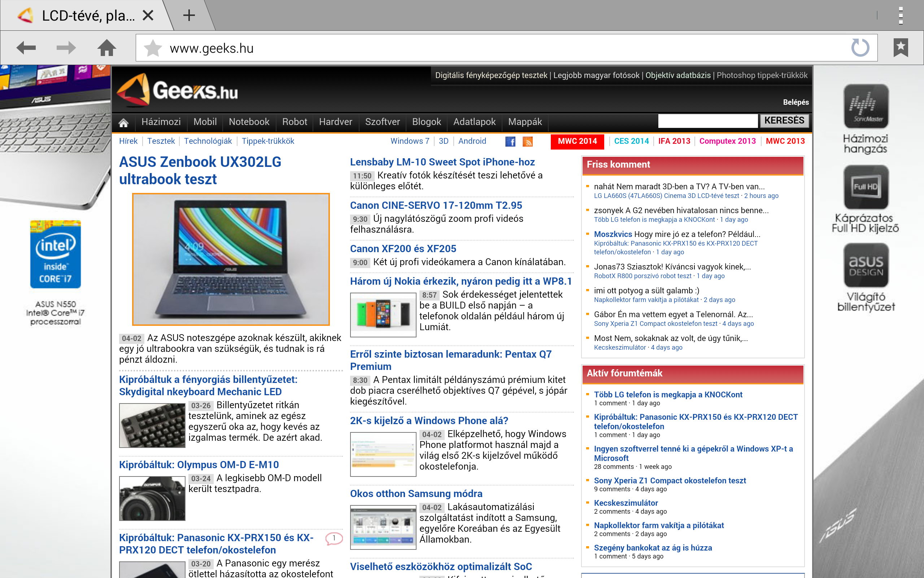Go forward with the browser forward arrow

pos(66,48)
